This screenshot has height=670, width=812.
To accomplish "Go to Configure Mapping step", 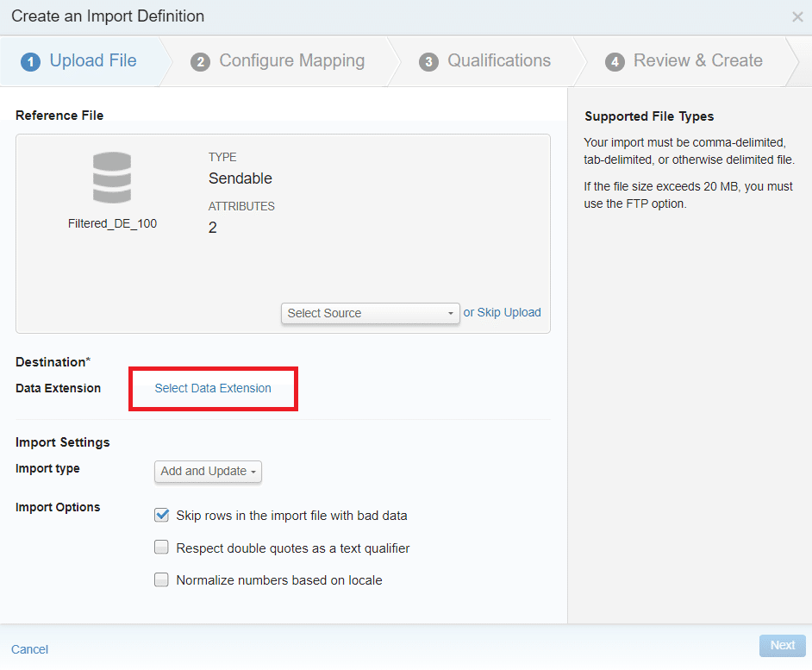I will [x=278, y=61].
